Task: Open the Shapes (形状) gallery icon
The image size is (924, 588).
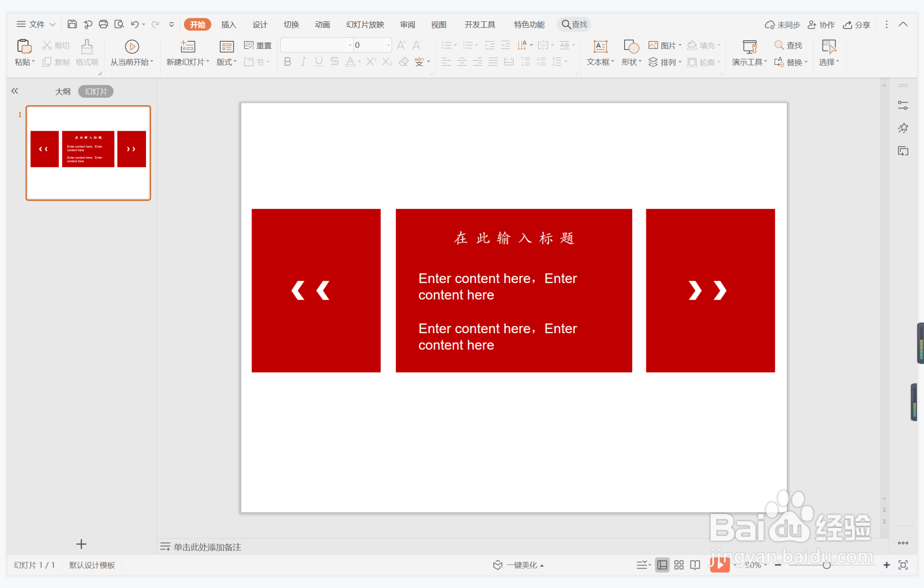Action: tap(631, 46)
